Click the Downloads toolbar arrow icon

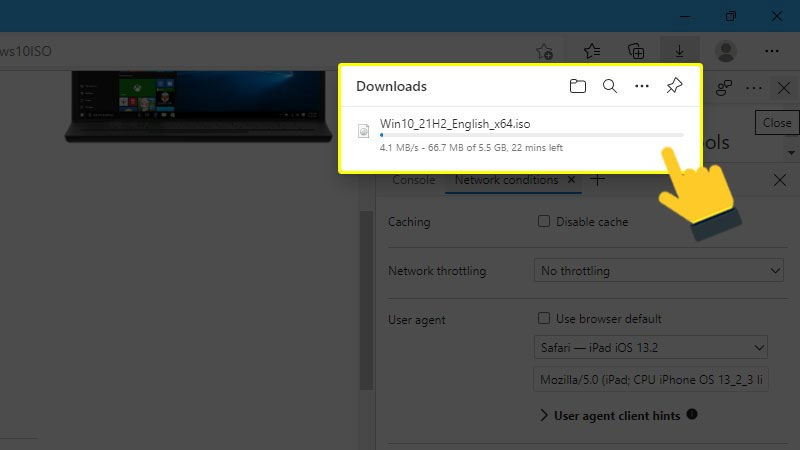pos(680,51)
